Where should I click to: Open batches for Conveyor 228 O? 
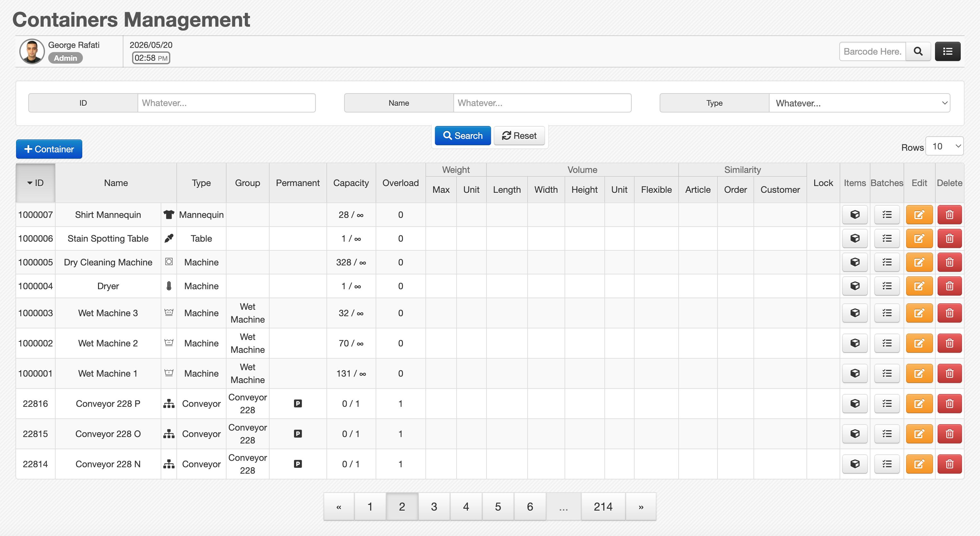coord(887,434)
